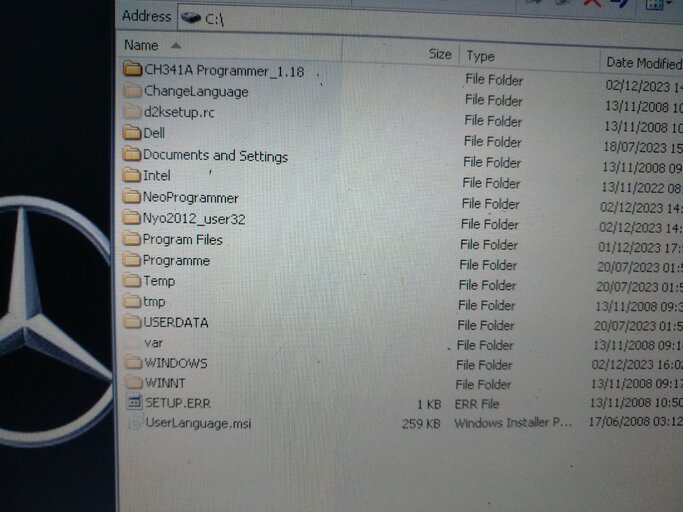Viewport: 683px width, 512px height.
Task: Click the SETUP.ERR file name
Action: [x=178, y=403]
